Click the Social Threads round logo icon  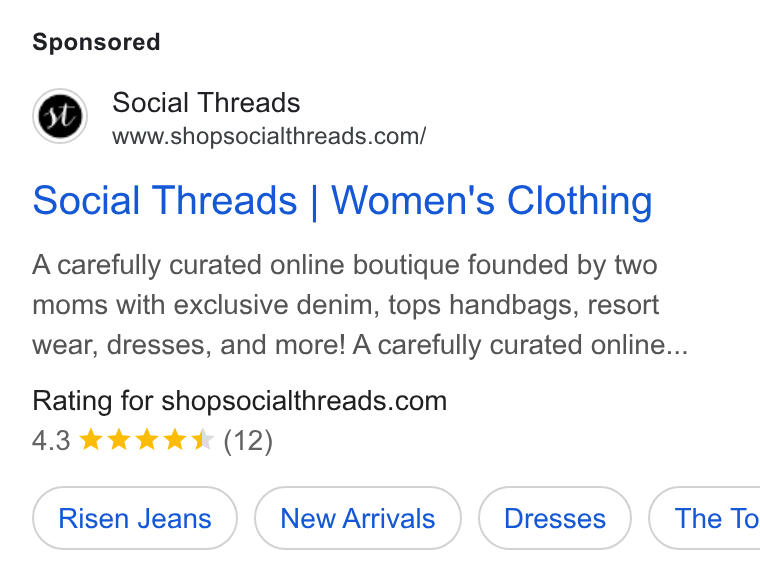pos(60,116)
